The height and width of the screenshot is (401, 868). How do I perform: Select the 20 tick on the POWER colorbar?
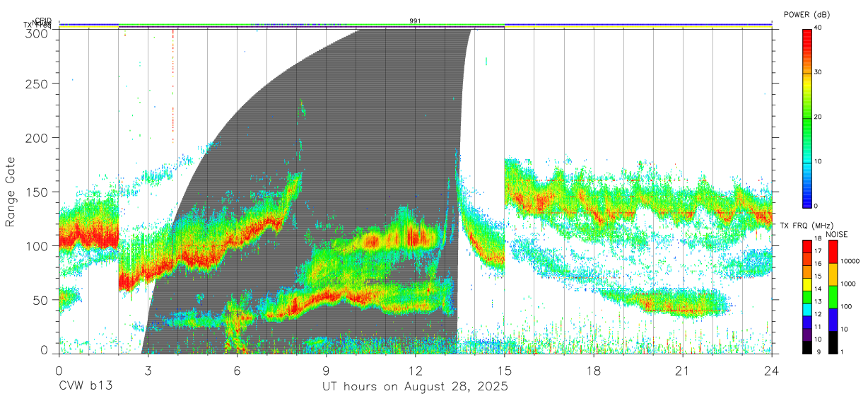pyautogui.click(x=819, y=117)
